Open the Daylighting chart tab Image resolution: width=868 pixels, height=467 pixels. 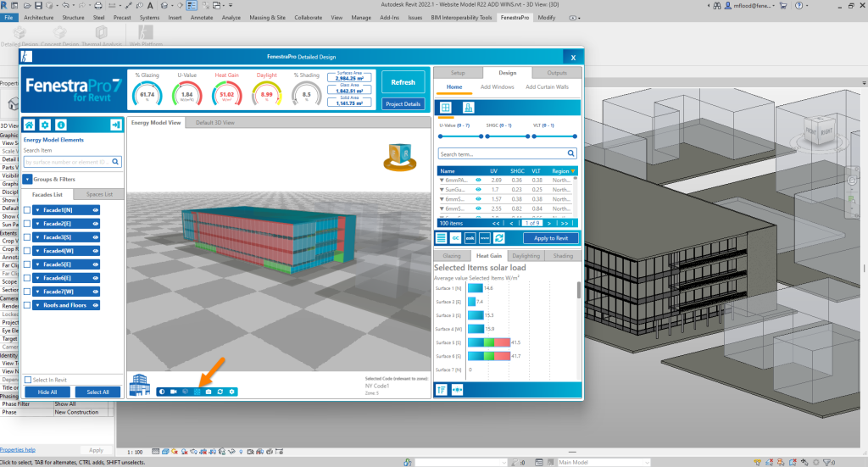pos(526,256)
